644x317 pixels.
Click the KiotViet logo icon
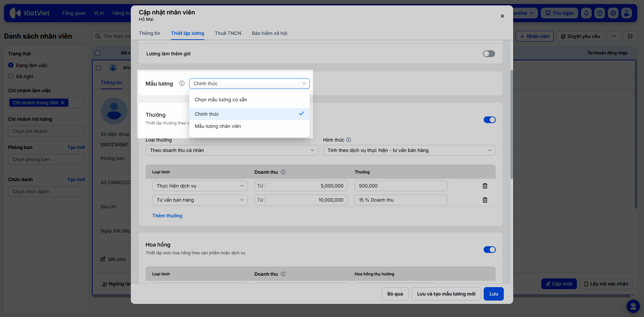tap(15, 13)
